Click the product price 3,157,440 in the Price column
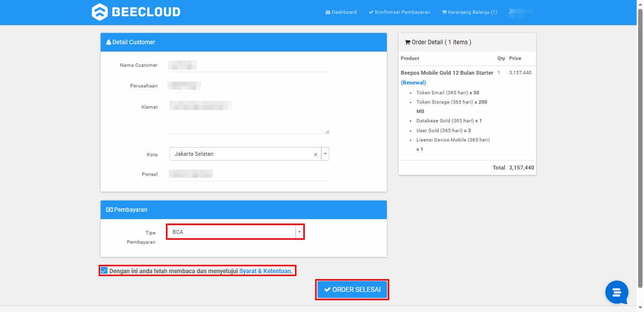This screenshot has height=312, width=644. [x=520, y=73]
